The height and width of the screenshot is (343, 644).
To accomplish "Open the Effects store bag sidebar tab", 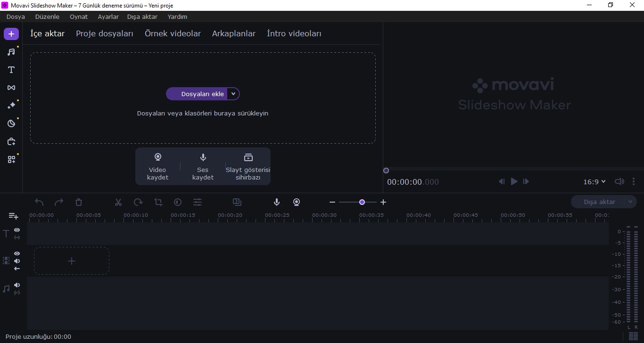I will click(x=11, y=141).
